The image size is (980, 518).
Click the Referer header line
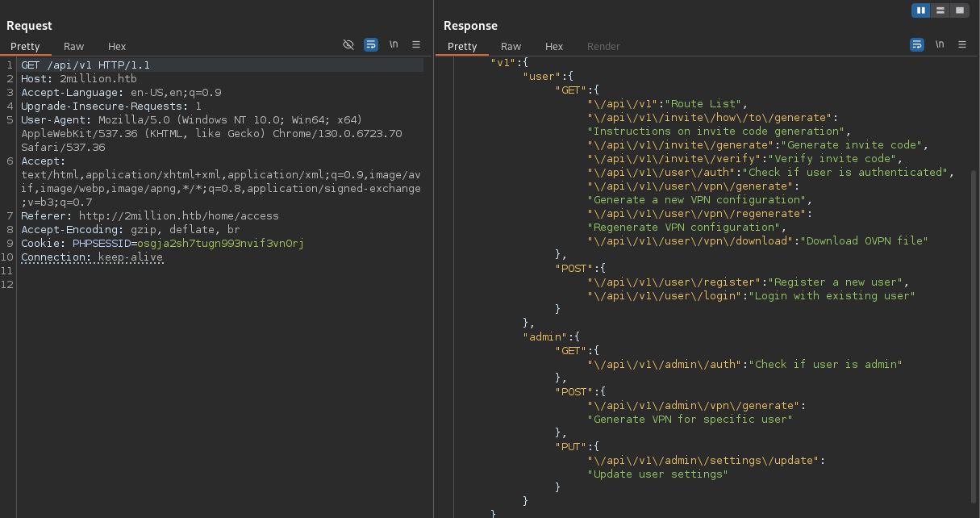coord(150,216)
